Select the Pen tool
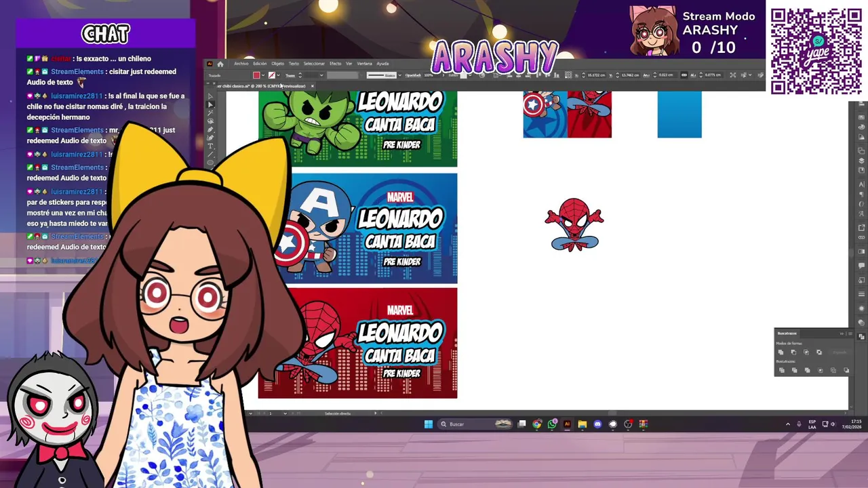The image size is (868, 488). [210, 129]
